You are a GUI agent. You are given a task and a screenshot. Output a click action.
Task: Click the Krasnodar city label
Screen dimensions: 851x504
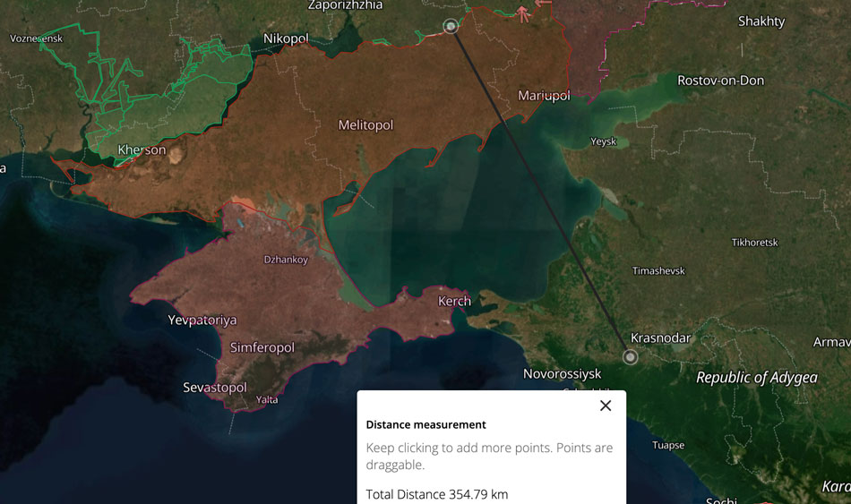click(660, 338)
